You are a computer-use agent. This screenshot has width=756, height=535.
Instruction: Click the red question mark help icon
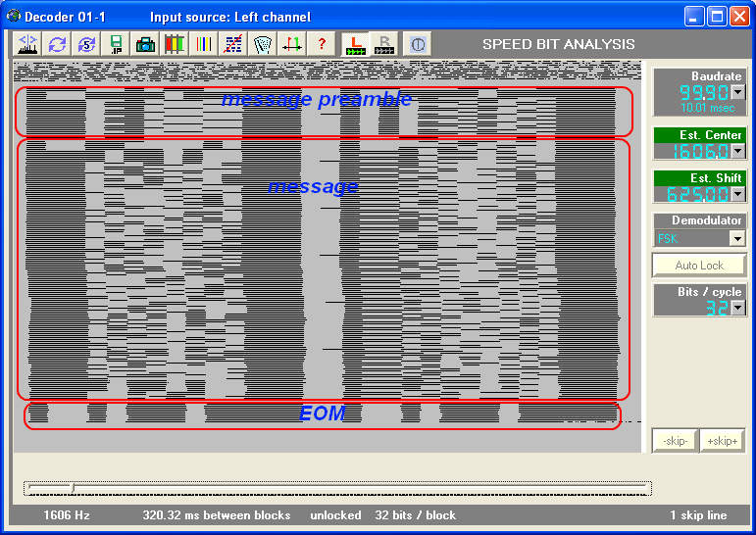321,44
